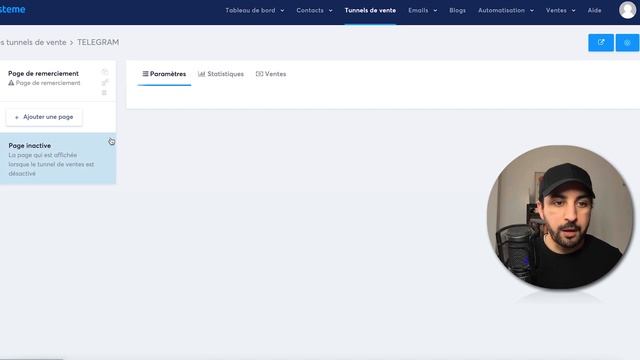Open the external link icon button
The image size is (640, 360).
point(601,42)
